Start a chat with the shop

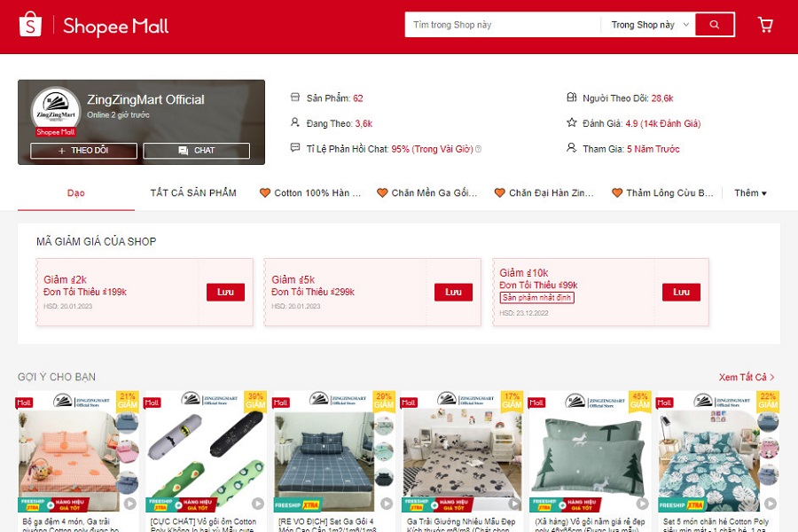click(196, 151)
